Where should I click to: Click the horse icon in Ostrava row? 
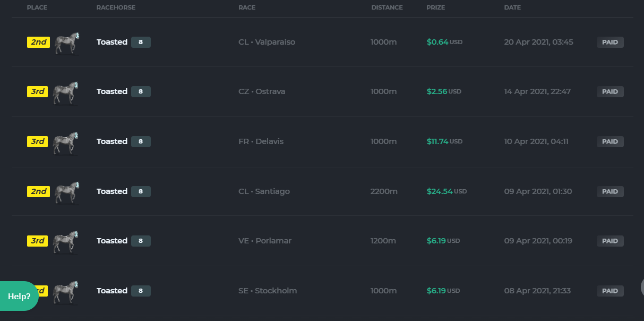tap(66, 92)
